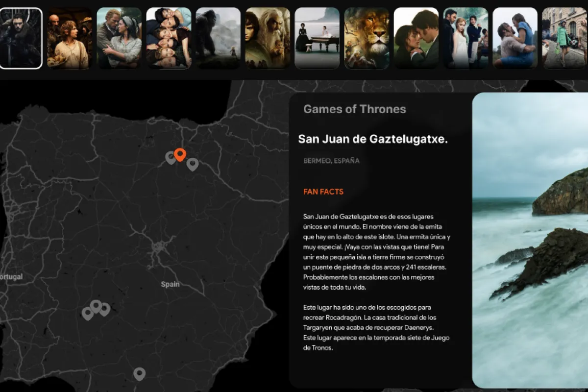Viewport: 588px width, 392px height.
Task: Click the FAN FACTS section label
Action: tap(323, 192)
